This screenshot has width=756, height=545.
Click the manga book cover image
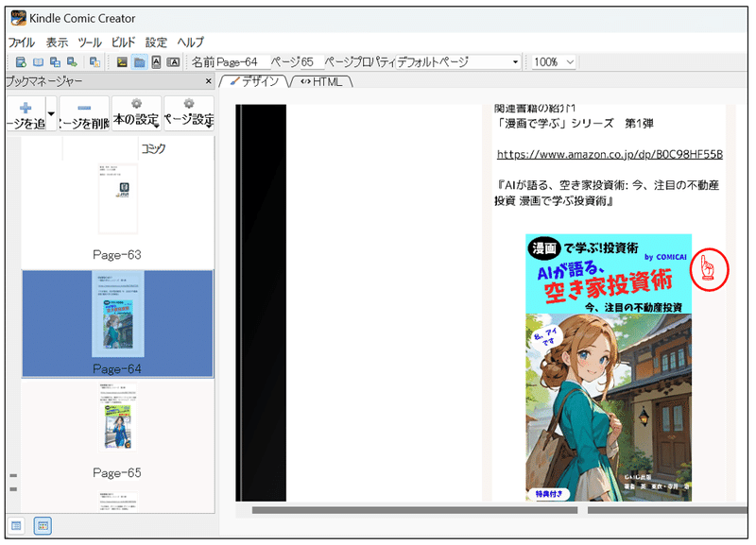[x=609, y=367]
